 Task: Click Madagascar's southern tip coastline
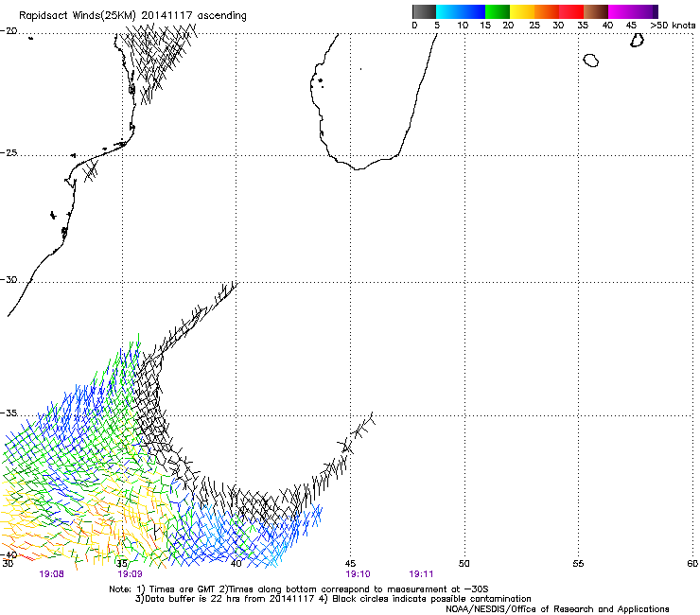pos(359,168)
